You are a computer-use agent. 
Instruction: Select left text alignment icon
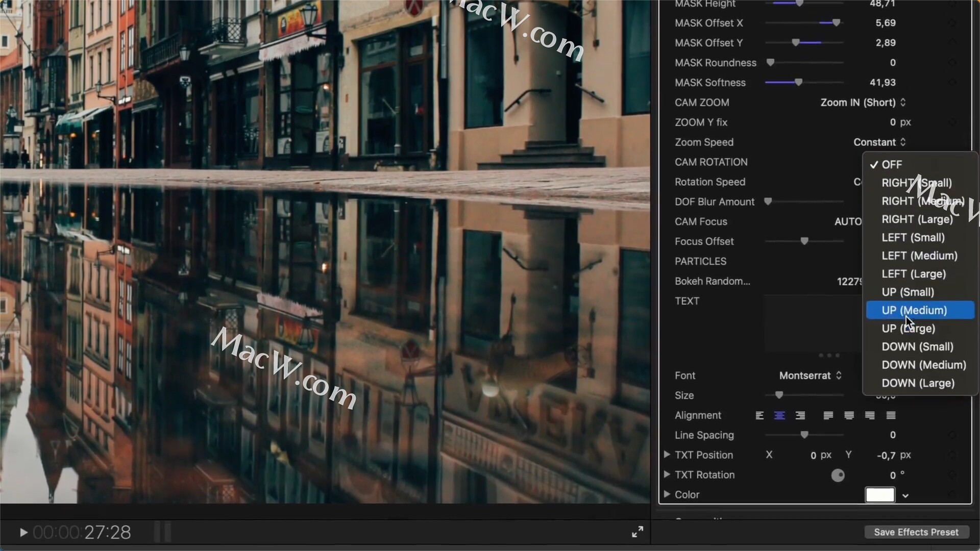pos(759,415)
